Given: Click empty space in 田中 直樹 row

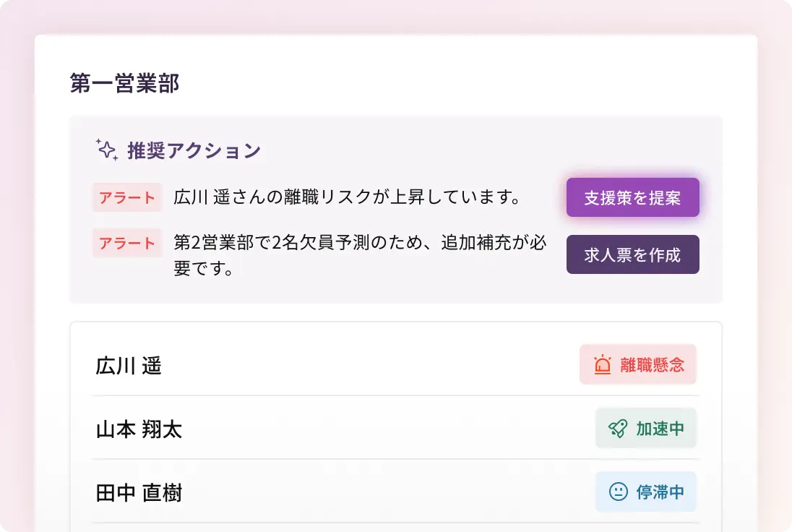Looking at the screenshot, I should click(x=383, y=493).
